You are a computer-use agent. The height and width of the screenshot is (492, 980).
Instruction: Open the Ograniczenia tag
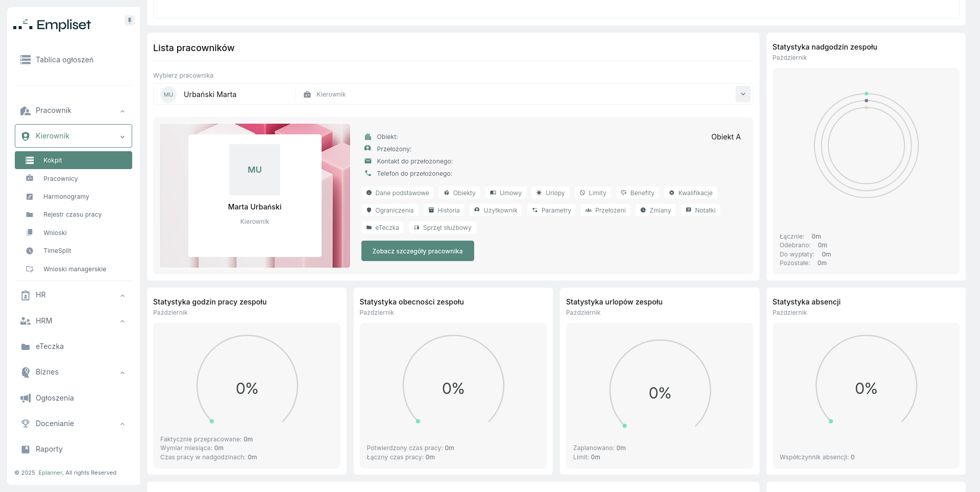(x=390, y=210)
